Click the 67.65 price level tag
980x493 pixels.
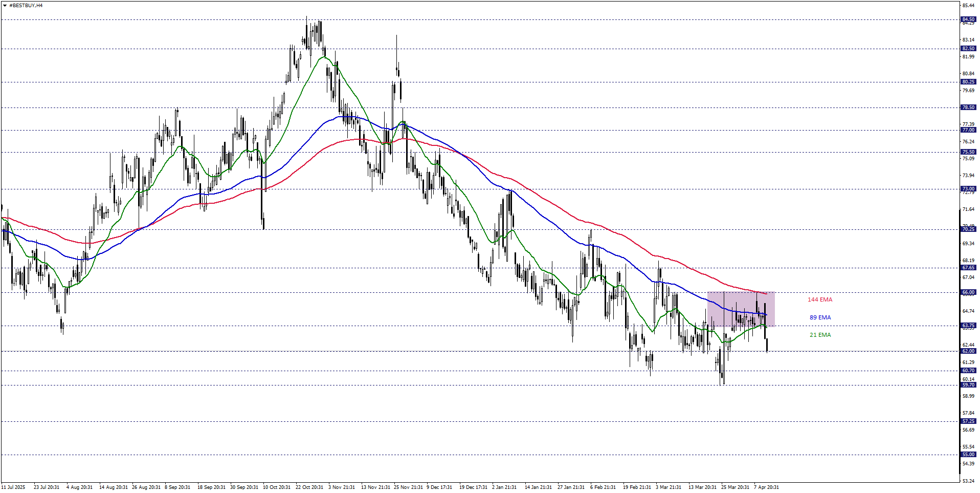click(x=968, y=268)
